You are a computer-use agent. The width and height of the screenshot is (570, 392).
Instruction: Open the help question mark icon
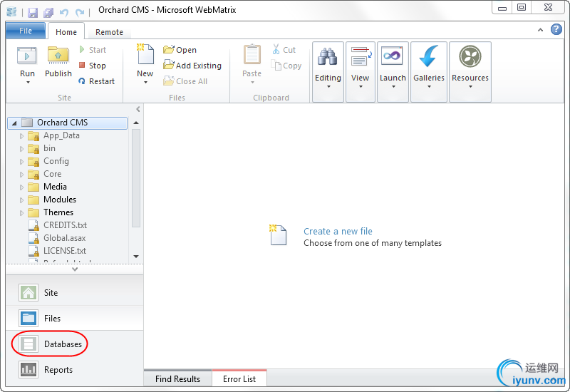[x=556, y=29]
